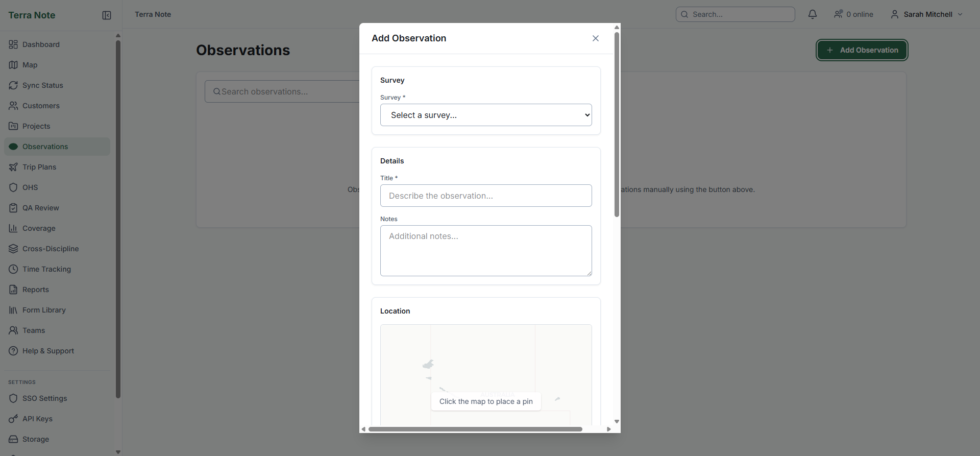Open the Select a survey dropdown
Screen dimensions: 980x456
[486, 115]
